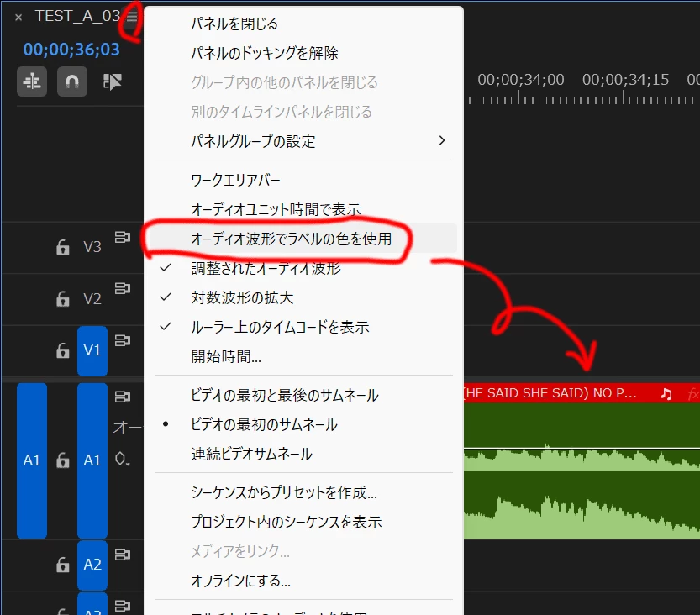Click the timecode 00;00;36;03 field

(71, 50)
